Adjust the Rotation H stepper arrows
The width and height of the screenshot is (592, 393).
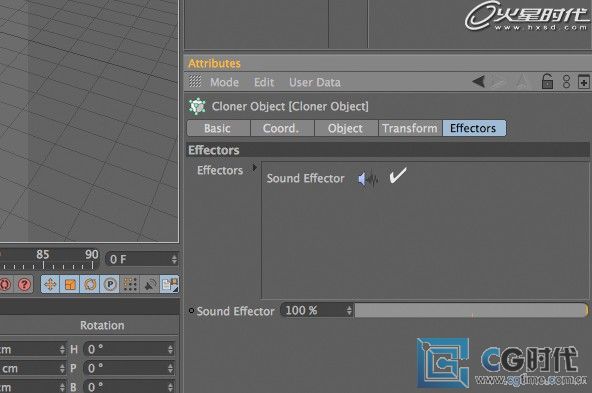[171, 349]
